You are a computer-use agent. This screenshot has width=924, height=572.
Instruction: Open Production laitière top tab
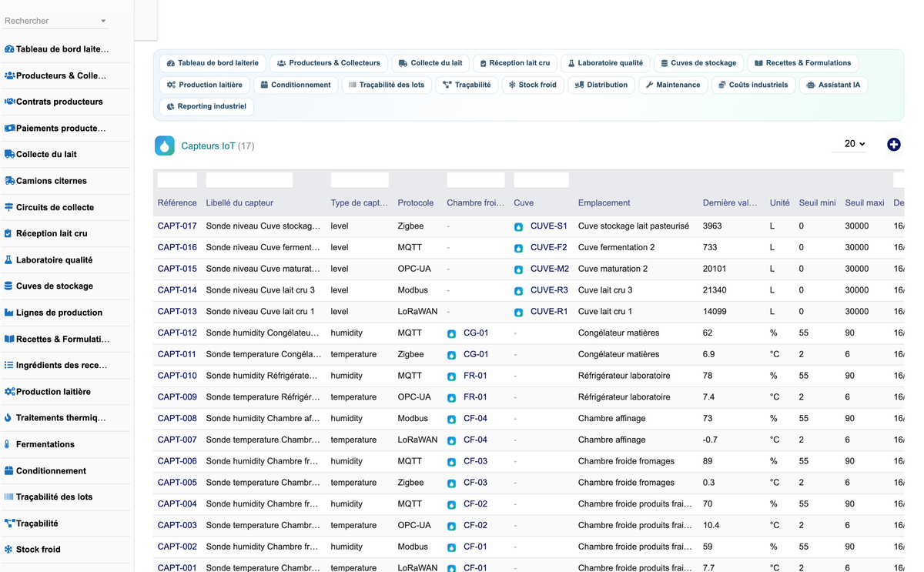click(205, 85)
